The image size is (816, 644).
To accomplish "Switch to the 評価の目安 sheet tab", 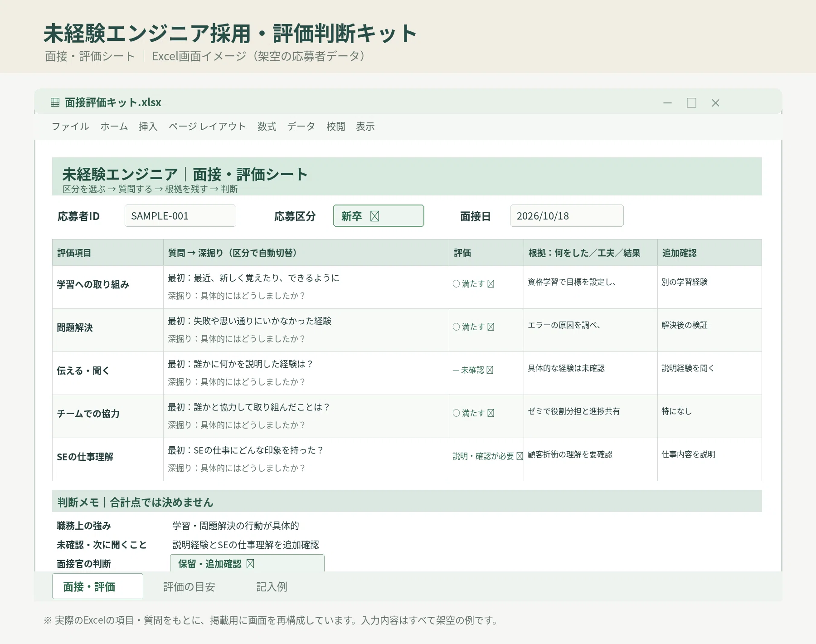I will (189, 586).
